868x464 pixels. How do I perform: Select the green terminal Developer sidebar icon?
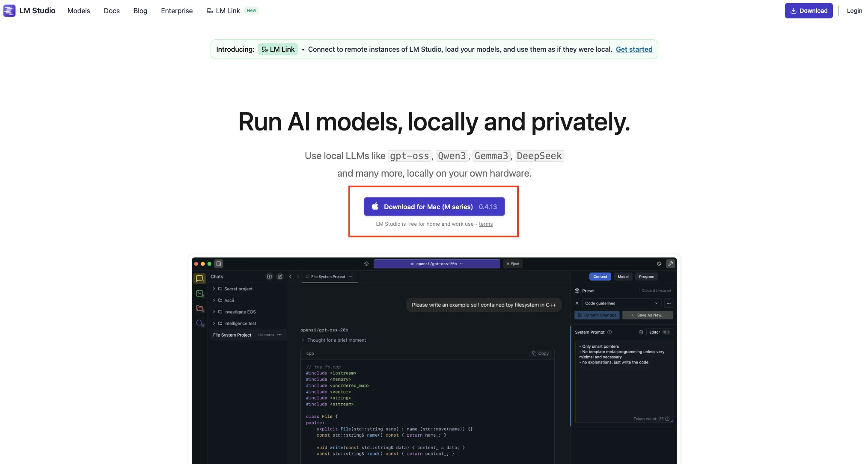[199, 293]
